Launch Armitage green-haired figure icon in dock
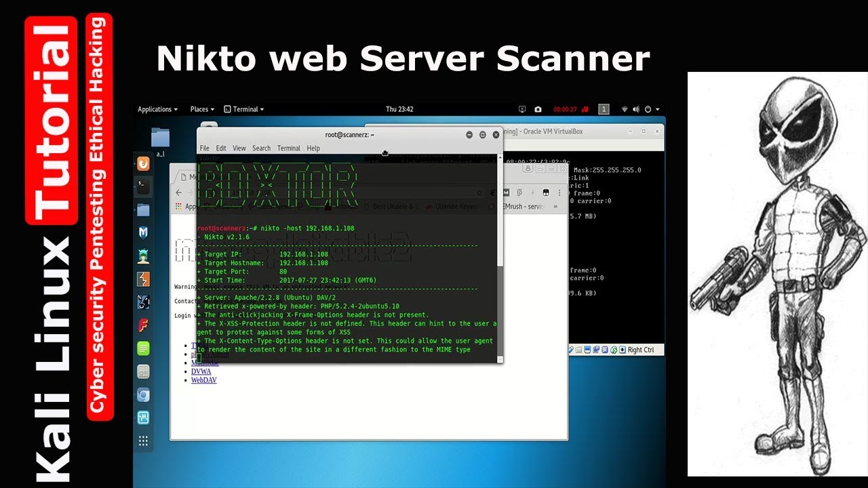868x488 pixels. pos(143,256)
